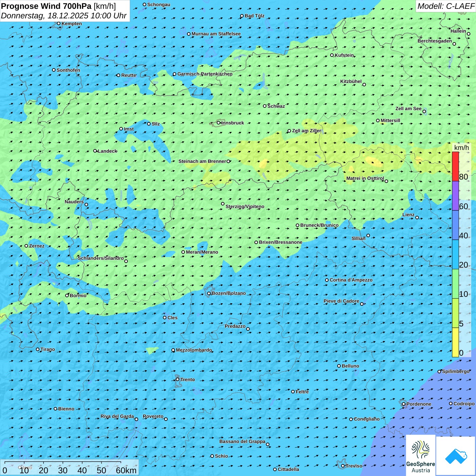Select the Bormio location marker
Screen dimensions: 476x476
67,295
